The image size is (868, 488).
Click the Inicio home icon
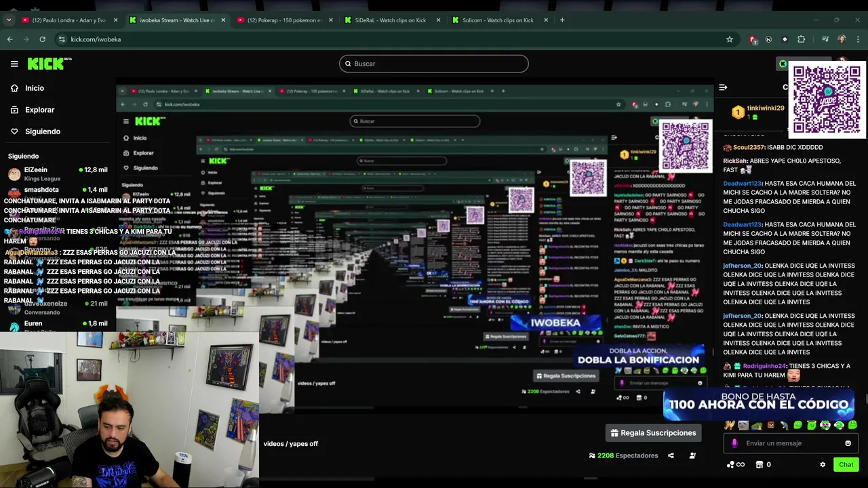pos(14,88)
